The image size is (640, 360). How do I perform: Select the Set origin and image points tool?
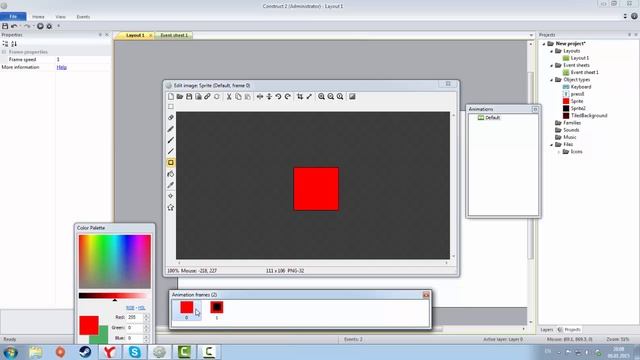point(171,196)
